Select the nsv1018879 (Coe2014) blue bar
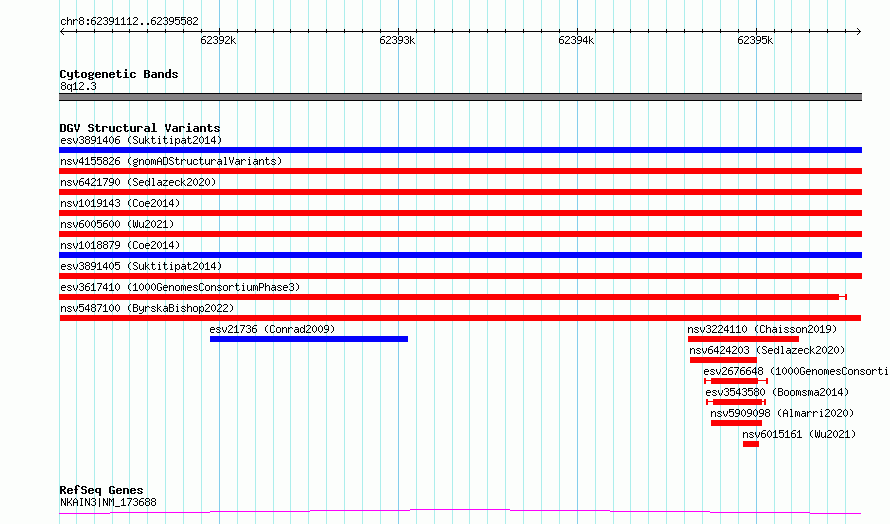Image resolution: width=890 pixels, height=524 pixels. click(x=460, y=255)
